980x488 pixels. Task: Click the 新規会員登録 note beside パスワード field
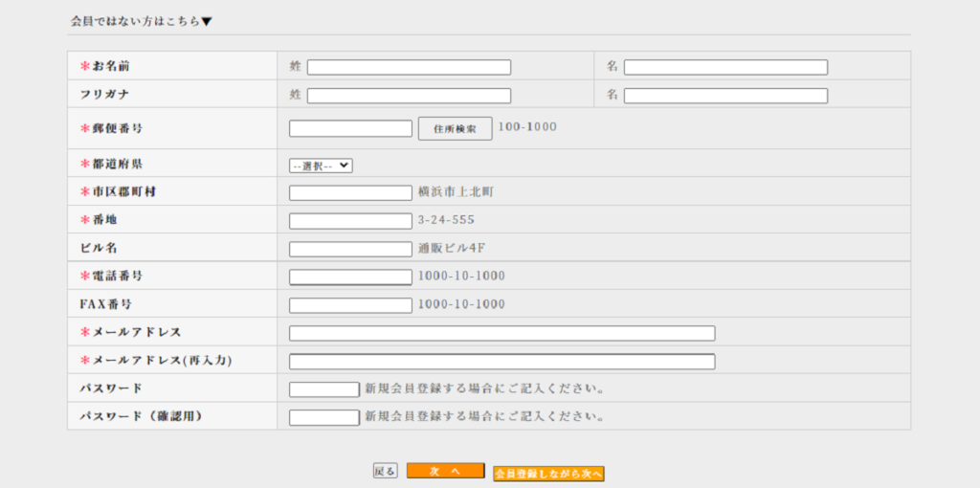pyautogui.click(x=485, y=388)
